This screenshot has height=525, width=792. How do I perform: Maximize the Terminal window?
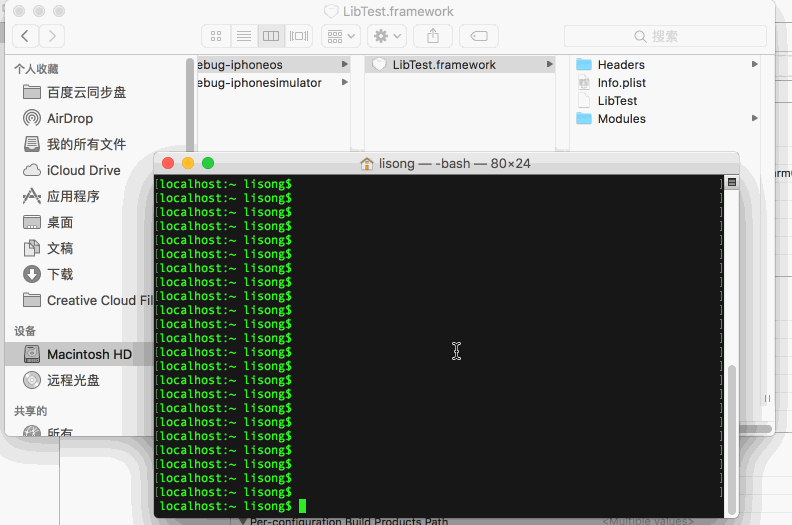tap(208, 163)
